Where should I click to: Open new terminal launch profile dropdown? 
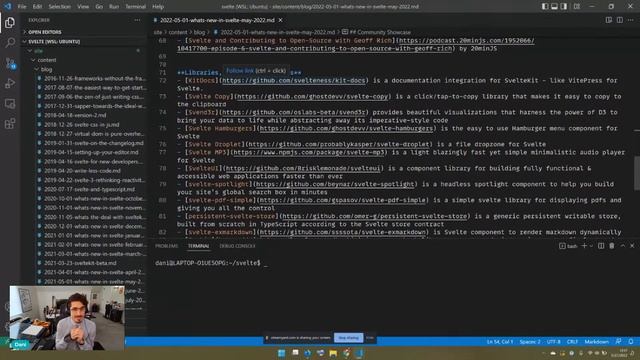[591, 246]
